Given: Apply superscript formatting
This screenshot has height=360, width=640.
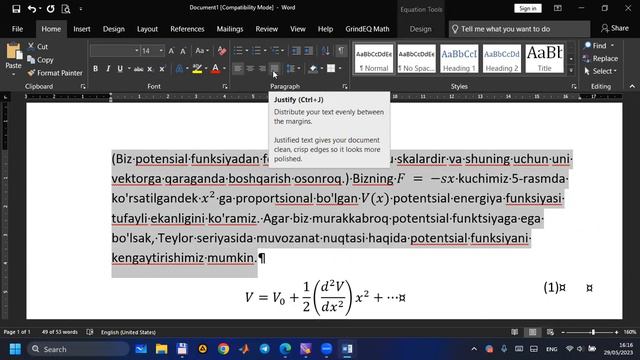Looking at the screenshot, I should [162, 69].
